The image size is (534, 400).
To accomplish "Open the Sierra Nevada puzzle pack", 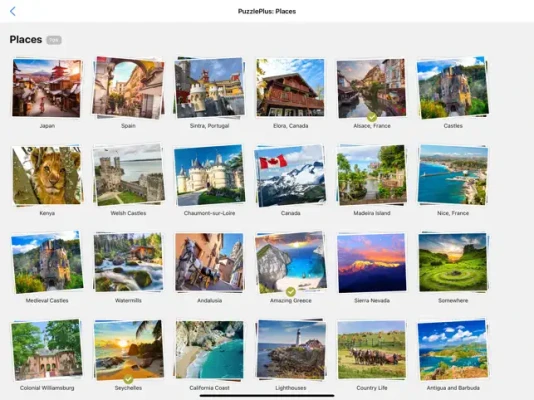I will (x=372, y=263).
